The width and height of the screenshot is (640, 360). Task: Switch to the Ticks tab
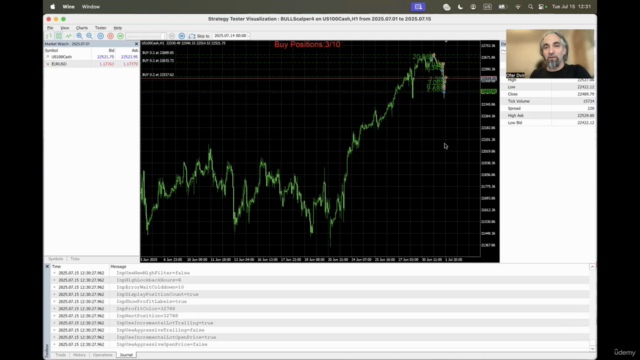[x=75, y=259]
